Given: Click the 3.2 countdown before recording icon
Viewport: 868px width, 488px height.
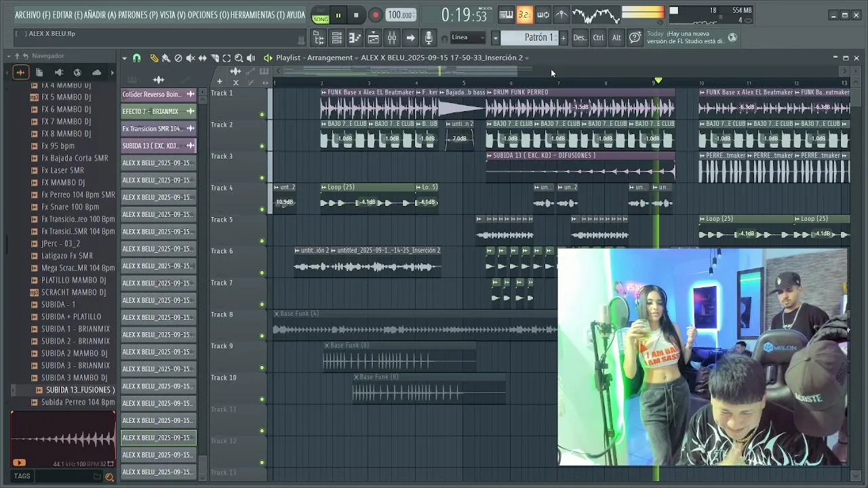Looking at the screenshot, I should point(524,15).
